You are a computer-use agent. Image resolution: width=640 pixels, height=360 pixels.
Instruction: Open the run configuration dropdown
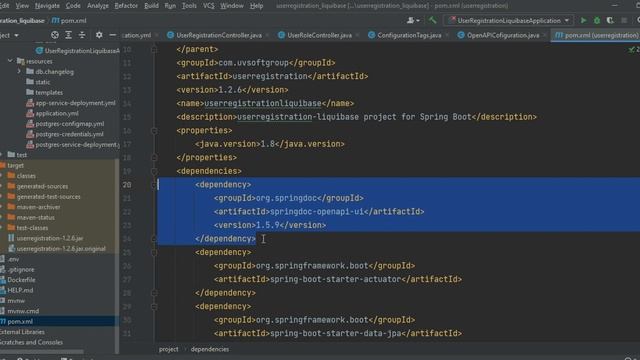click(509, 20)
